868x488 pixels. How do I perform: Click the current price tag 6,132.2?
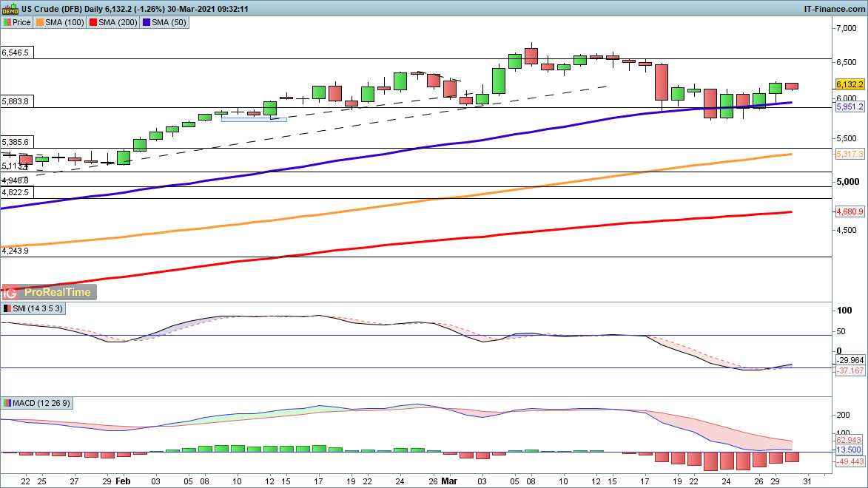pos(850,84)
